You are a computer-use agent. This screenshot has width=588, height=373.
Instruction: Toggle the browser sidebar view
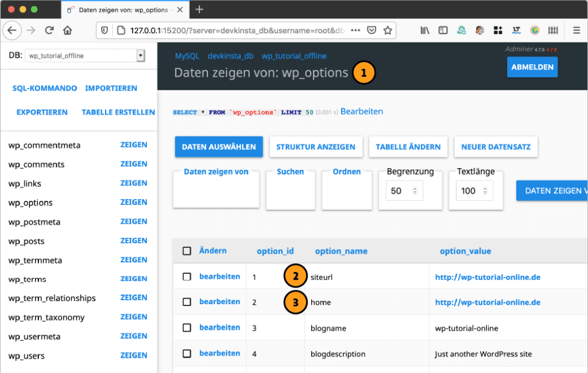click(x=443, y=30)
